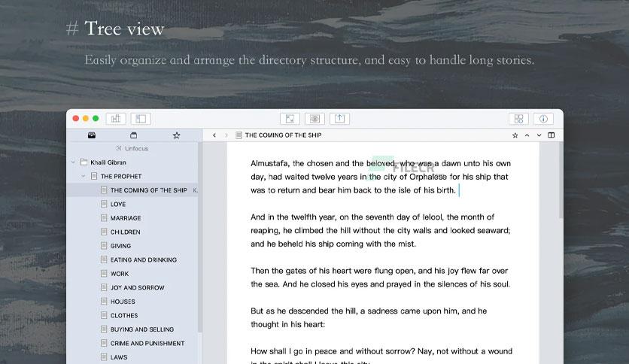Click the editor vertical scrollbar
629x364 pixels.
561,180
